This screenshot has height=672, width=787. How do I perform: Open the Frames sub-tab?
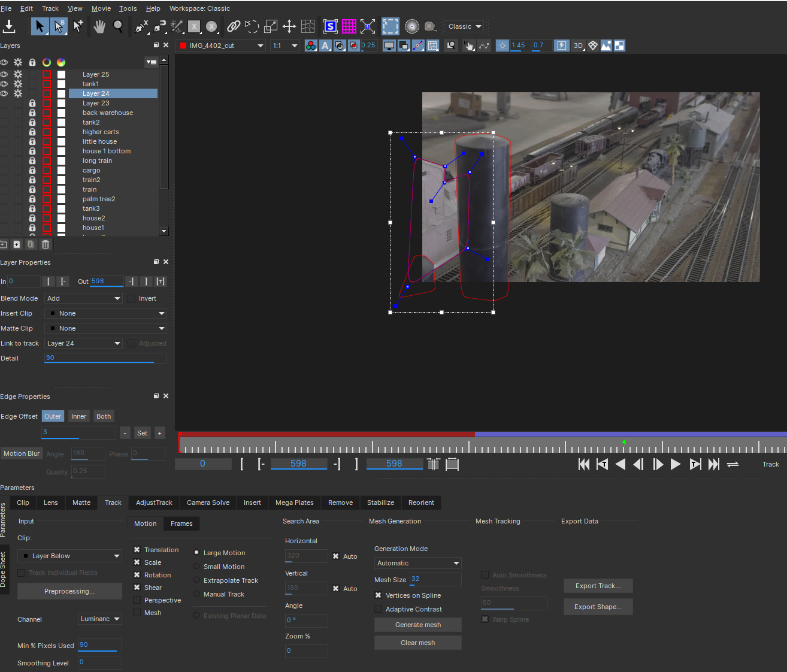pyautogui.click(x=181, y=523)
